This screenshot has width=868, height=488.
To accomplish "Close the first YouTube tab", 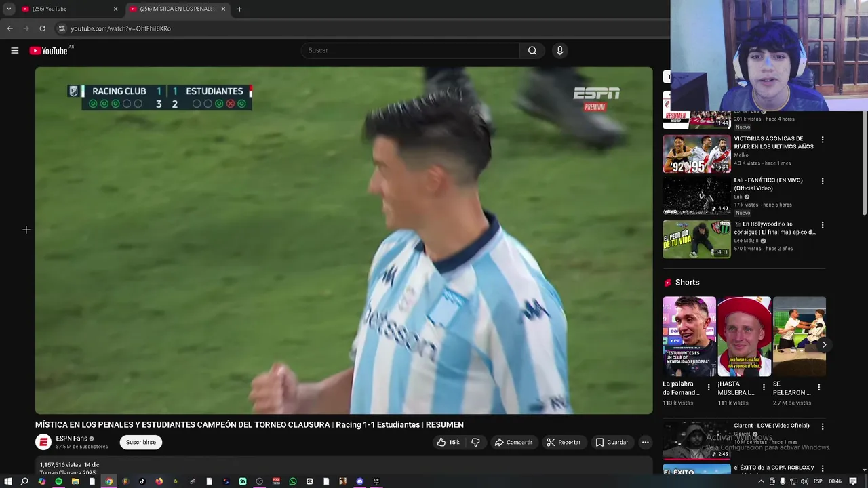I will (115, 9).
